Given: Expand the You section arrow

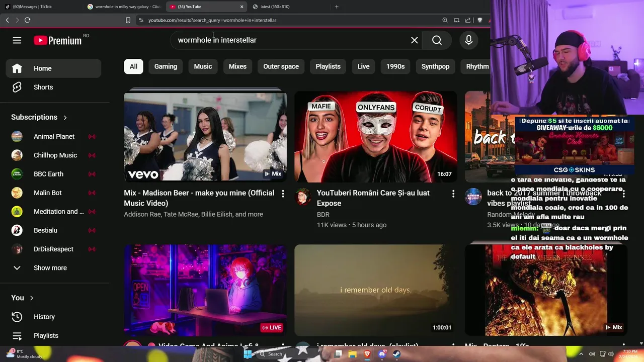Looking at the screenshot, I should [31, 298].
